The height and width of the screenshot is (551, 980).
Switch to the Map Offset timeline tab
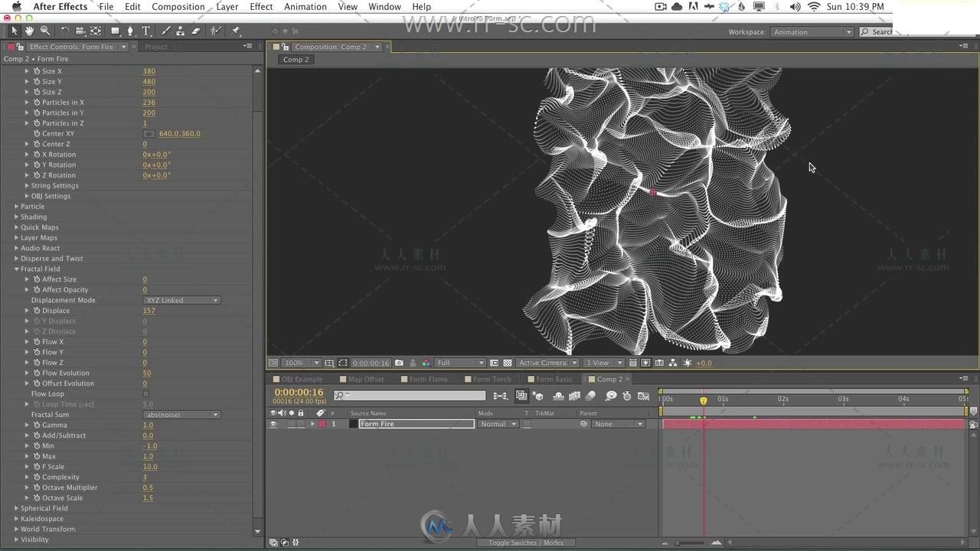[366, 380]
